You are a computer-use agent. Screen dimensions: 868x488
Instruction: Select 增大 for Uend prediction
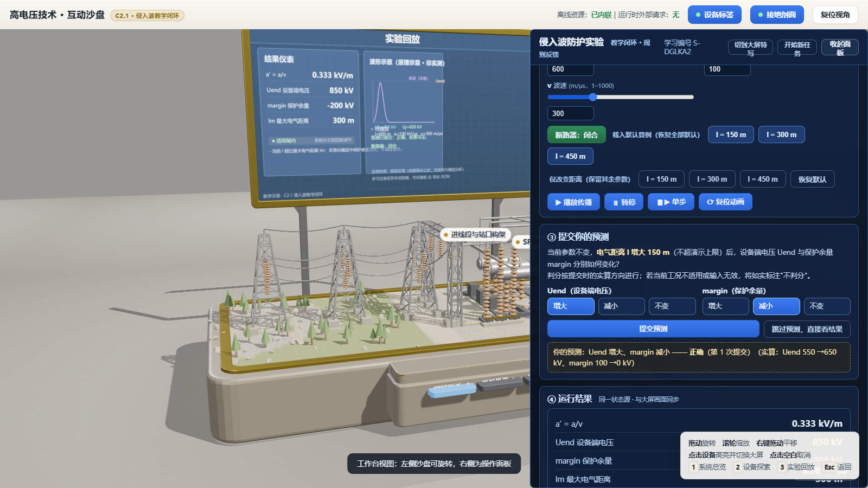571,306
